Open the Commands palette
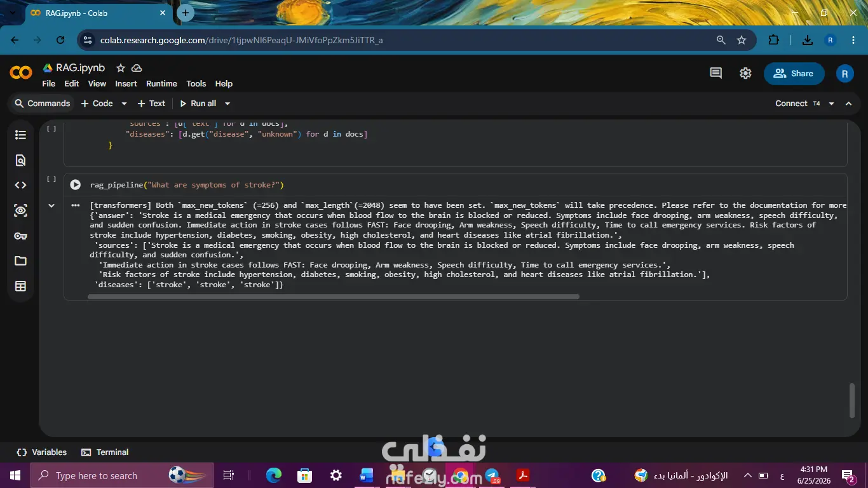This screenshot has height=488, width=868. (x=42, y=104)
